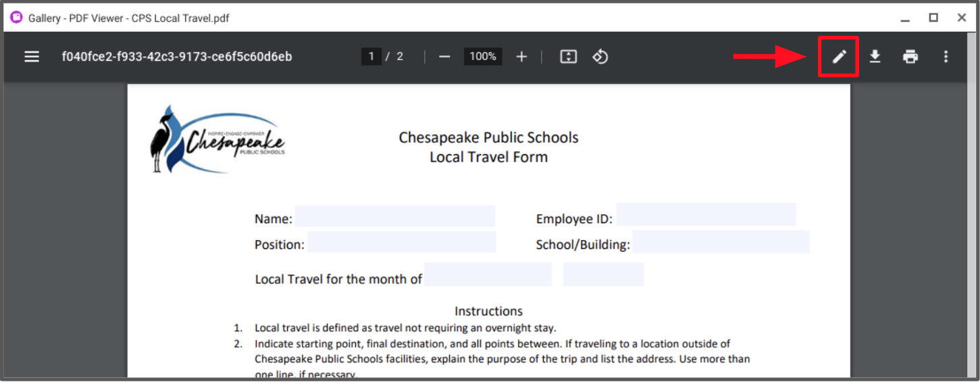
Task: Click the Employee ID input field
Action: click(706, 215)
